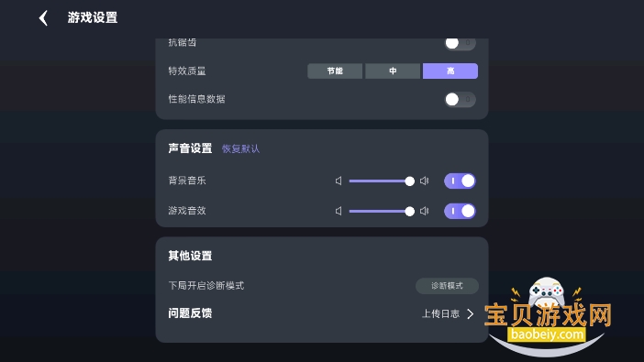The image size is (644, 362).
Task: Click the 问题反馈 row
Action: (x=322, y=314)
